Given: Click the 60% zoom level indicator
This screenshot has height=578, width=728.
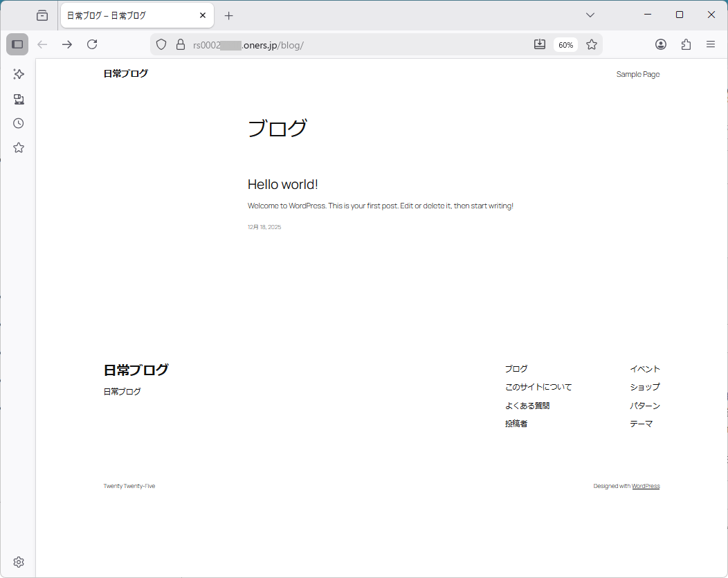Looking at the screenshot, I should pos(565,44).
